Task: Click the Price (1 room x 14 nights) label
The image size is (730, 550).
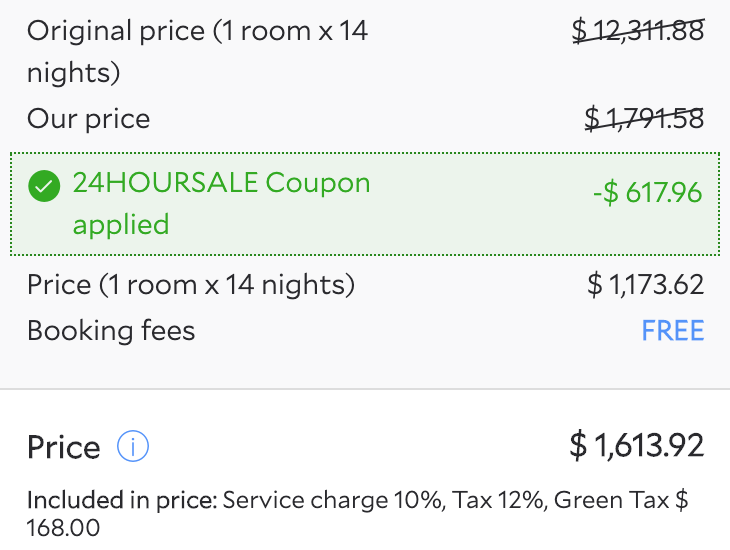Action: tap(191, 285)
